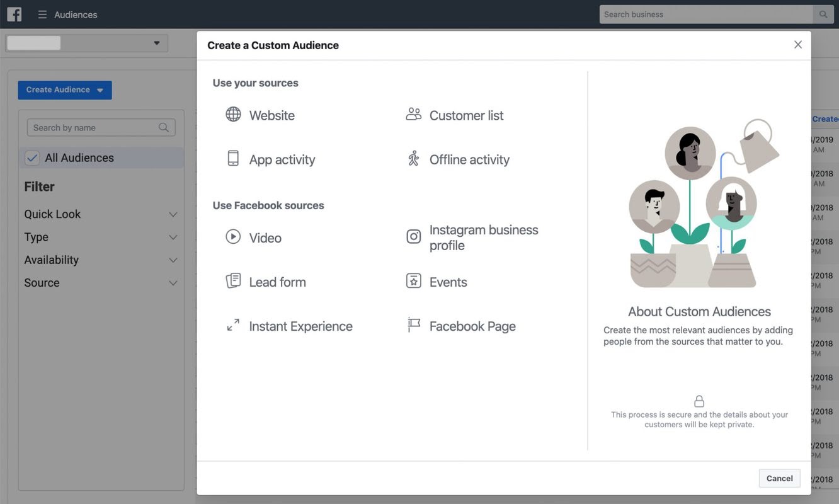Select Instagram business profile source

(x=472, y=238)
